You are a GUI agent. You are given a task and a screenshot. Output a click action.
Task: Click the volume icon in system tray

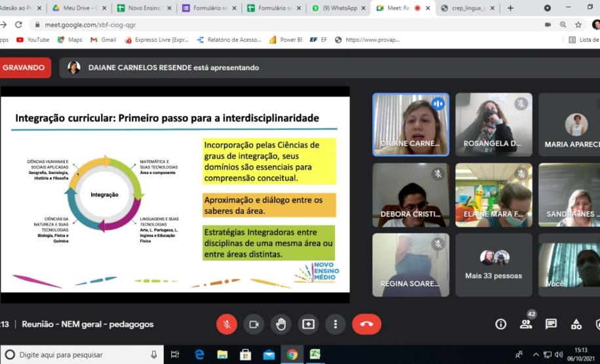pos(559,355)
